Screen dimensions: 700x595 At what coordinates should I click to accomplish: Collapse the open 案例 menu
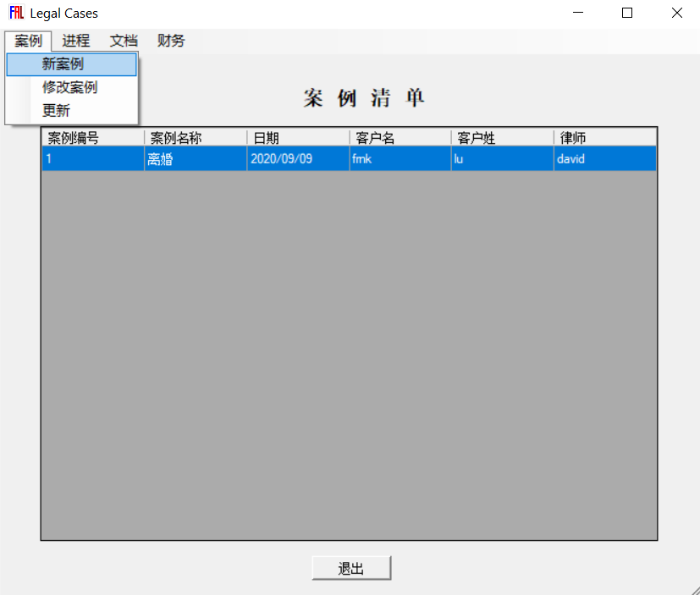[28, 41]
